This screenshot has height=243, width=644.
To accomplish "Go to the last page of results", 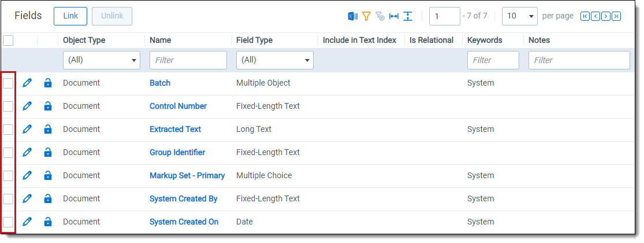I will 616,16.
